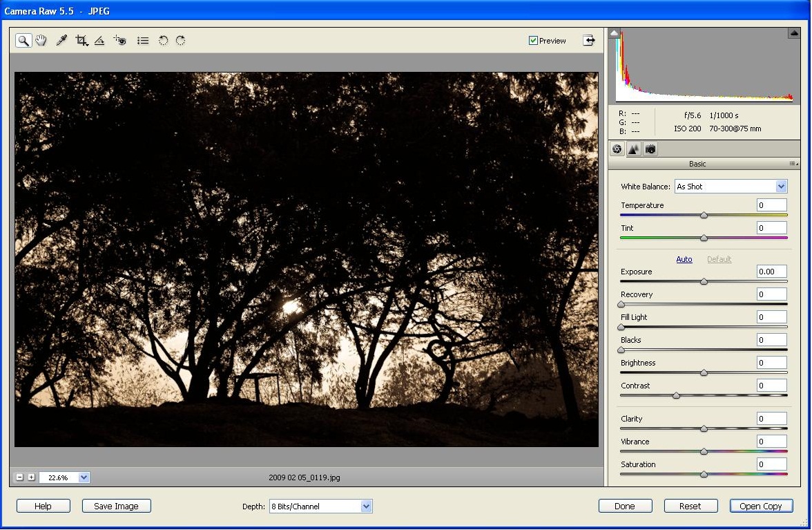This screenshot has width=812, height=530.
Task: Select the Hand tool
Action: pos(41,41)
